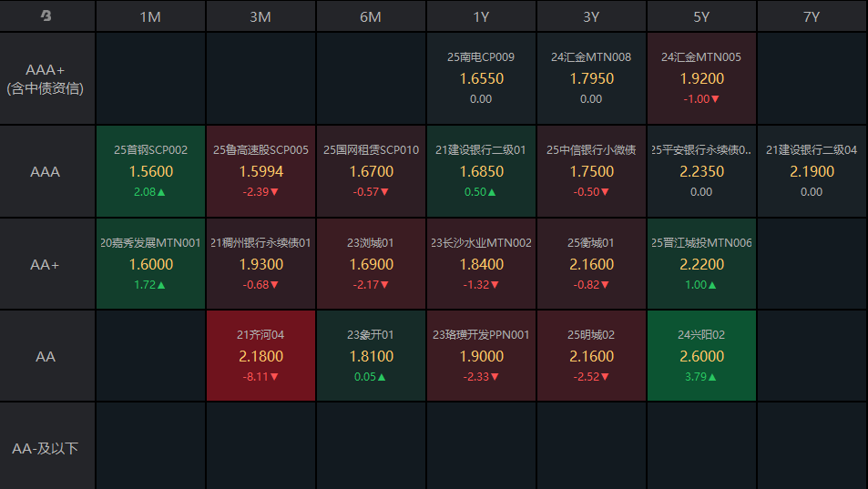Click the 24汇金MTN005 bond cell
This screenshot has width=868, height=489.
(x=701, y=78)
